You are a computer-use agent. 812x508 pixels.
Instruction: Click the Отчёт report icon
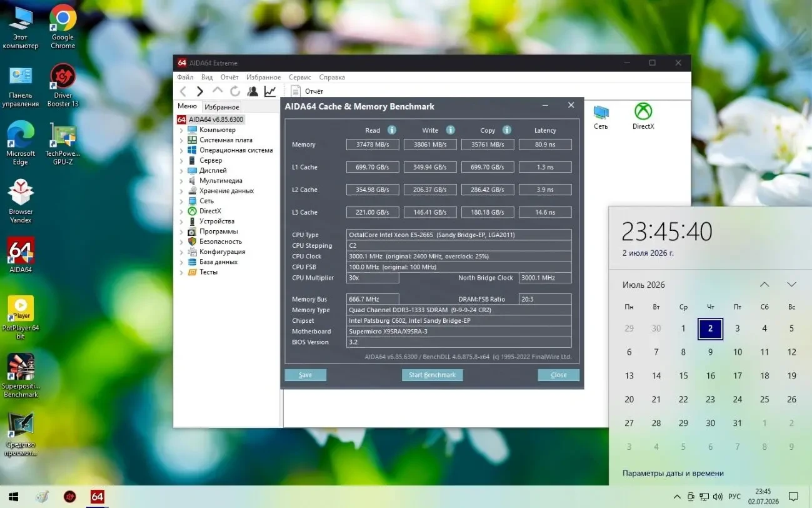296,91
